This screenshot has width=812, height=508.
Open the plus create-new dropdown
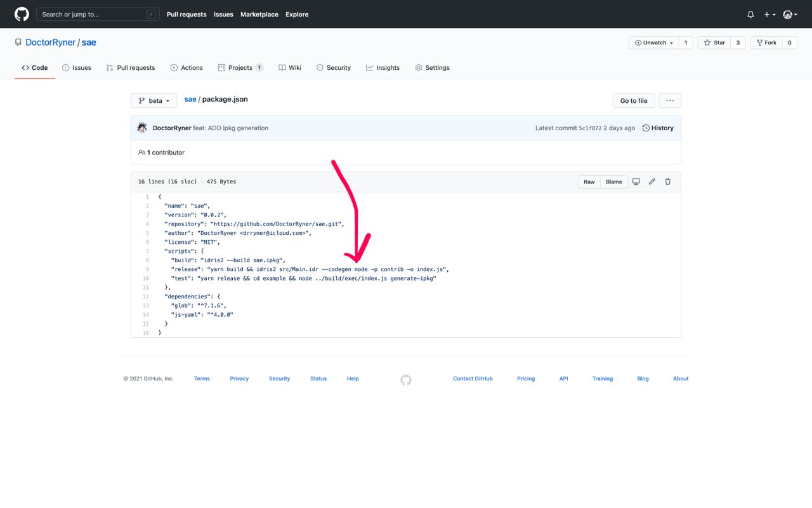coord(769,14)
